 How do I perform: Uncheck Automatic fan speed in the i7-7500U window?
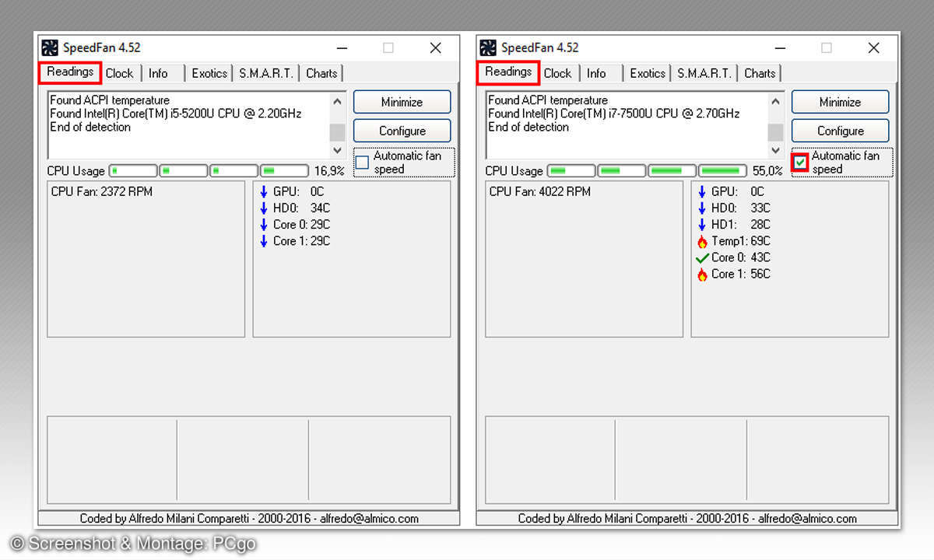[x=800, y=163]
